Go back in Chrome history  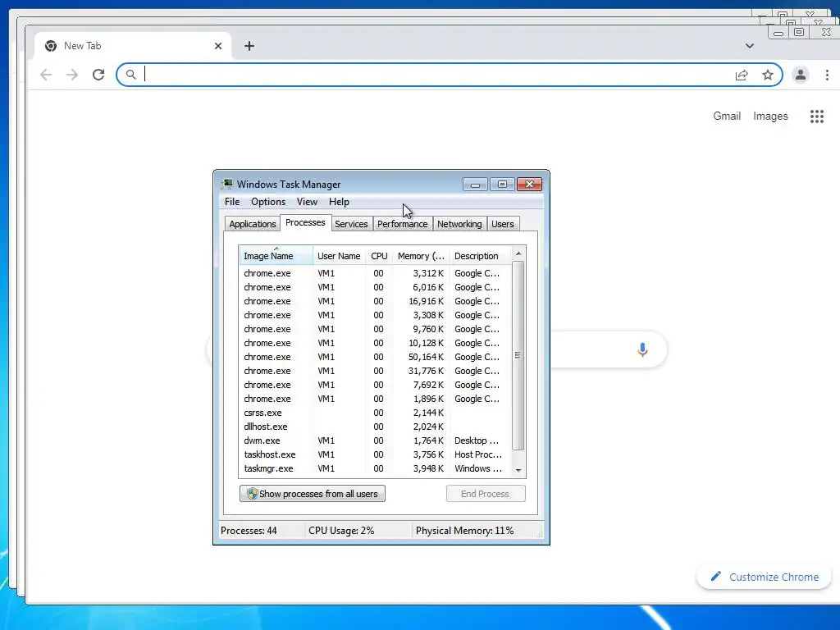(46, 75)
